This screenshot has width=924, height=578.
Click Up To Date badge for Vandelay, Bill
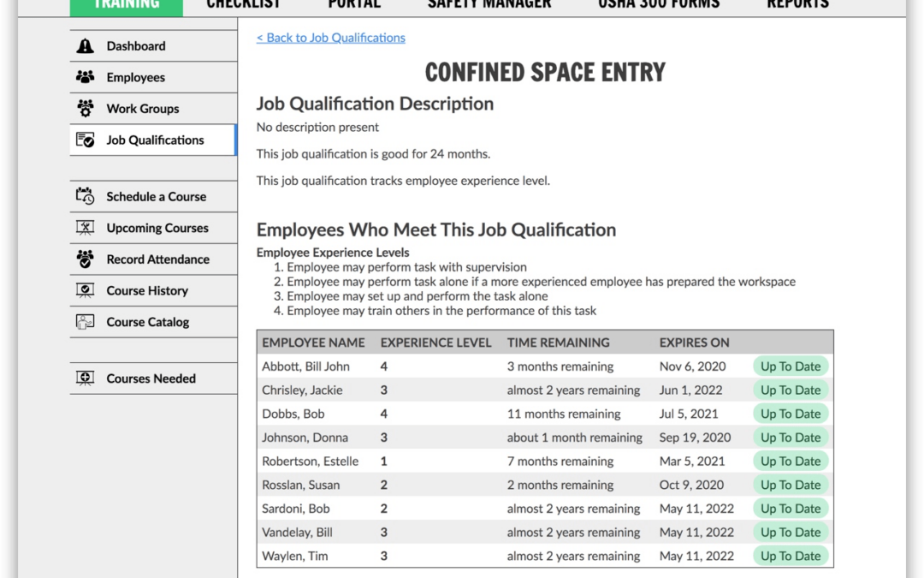point(791,532)
